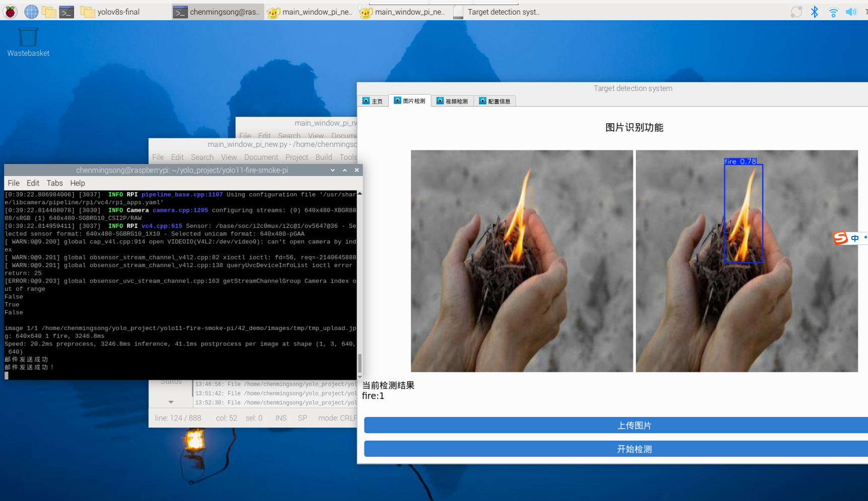This screenshot has height=501, width=868.
Task: Click the terminal scrollbar up arrow
Action: click(359, 194)
